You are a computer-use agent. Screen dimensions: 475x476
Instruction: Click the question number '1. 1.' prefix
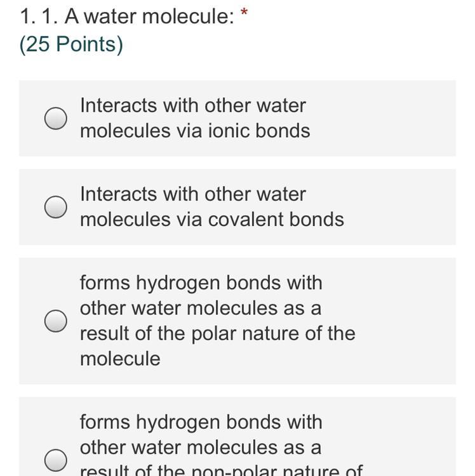[39, 17]
